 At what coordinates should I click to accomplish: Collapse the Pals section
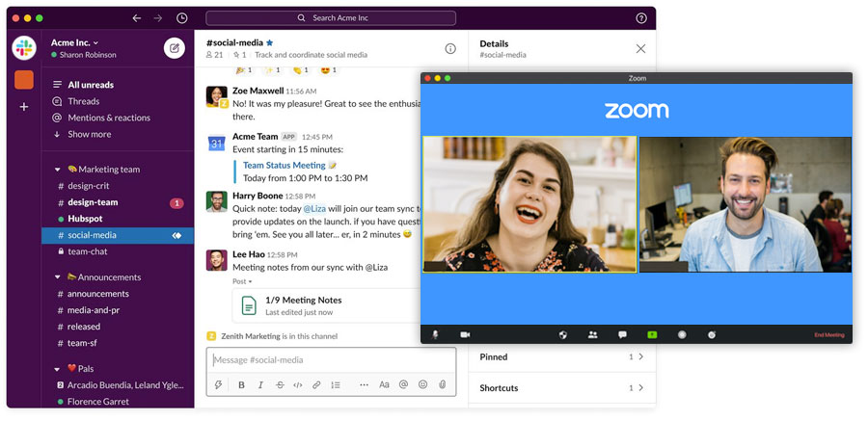57,369
